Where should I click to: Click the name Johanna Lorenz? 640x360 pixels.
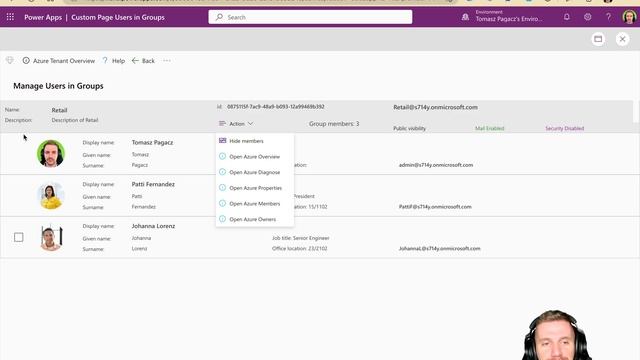[x=153, y=226]
